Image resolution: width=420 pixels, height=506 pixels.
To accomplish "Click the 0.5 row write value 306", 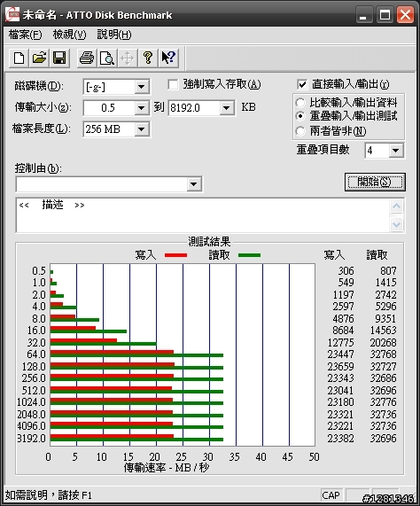I will [346, 271].
